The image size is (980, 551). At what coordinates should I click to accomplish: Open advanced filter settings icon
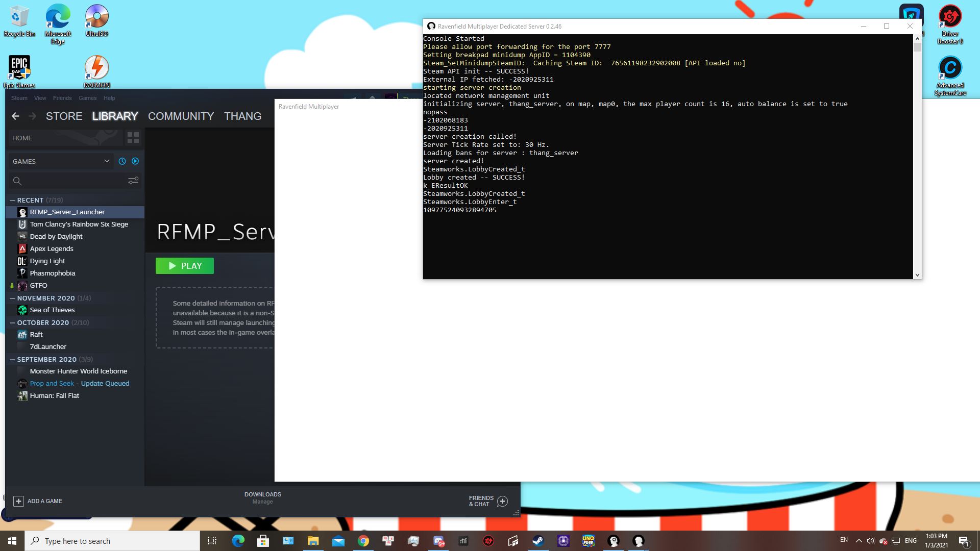pos(133,181)
